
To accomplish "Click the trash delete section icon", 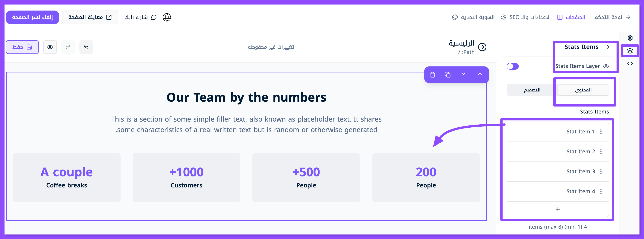I will [433, 75].
